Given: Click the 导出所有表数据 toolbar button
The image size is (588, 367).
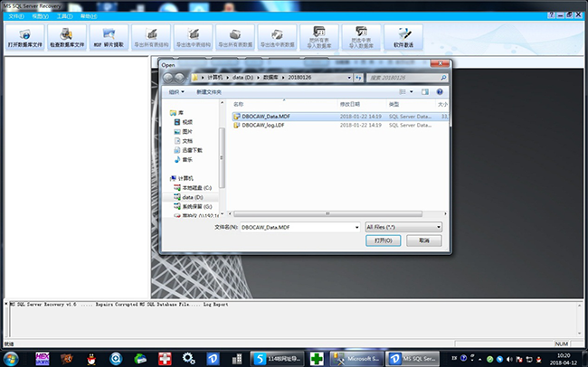Looking at the screenshot, I should (x=235, y=37).
